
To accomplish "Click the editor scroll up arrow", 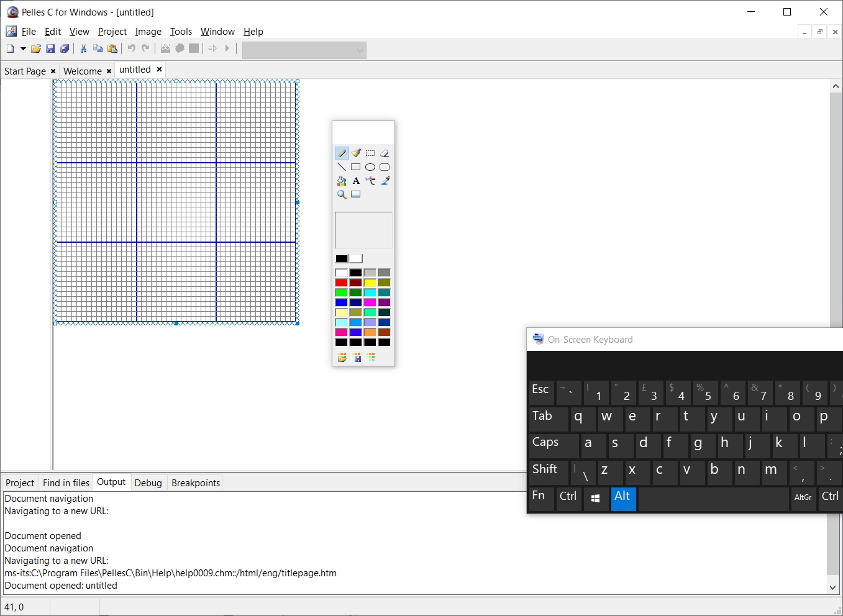I will (x=836, y=87).
